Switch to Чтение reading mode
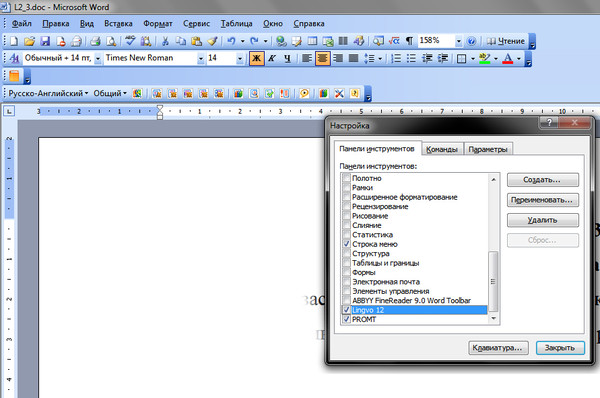 (x=506, y=41)
